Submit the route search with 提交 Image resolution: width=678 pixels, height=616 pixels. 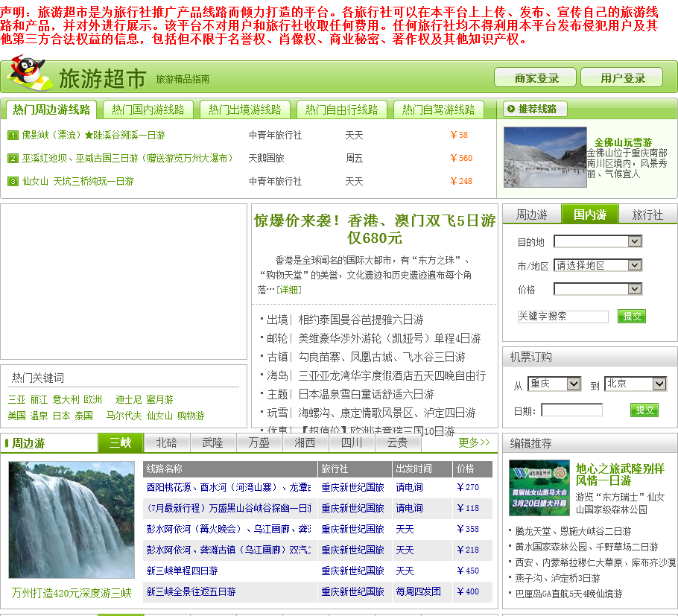click(x=632, y=317)
